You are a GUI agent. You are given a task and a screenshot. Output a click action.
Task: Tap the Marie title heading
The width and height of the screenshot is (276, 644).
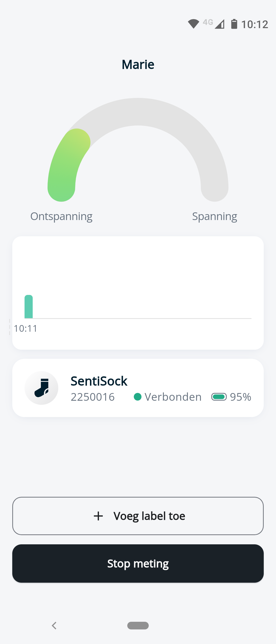[x=138, y=64]
